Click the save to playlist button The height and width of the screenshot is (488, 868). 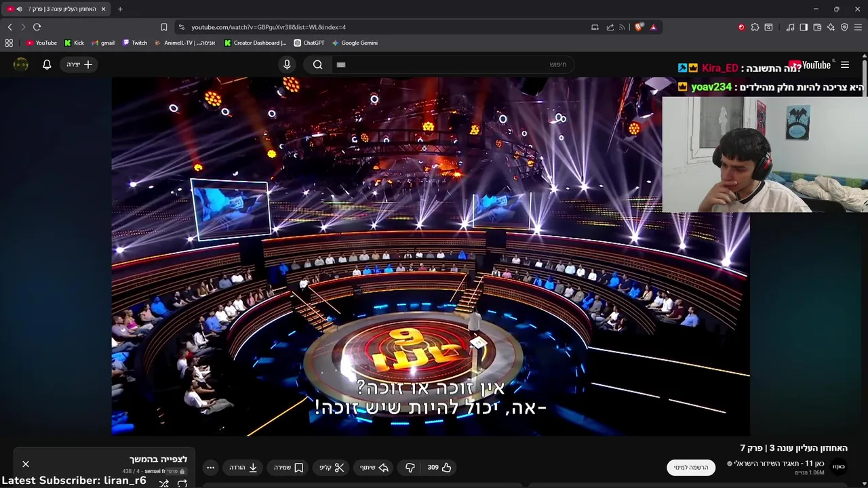289,467
